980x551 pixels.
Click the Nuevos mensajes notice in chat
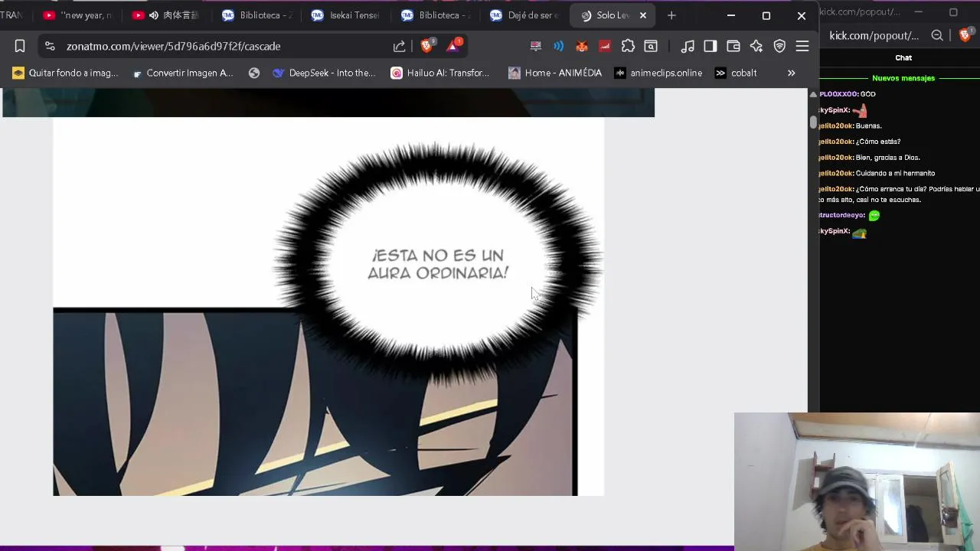pyautogui.click(x=903, y=78)
